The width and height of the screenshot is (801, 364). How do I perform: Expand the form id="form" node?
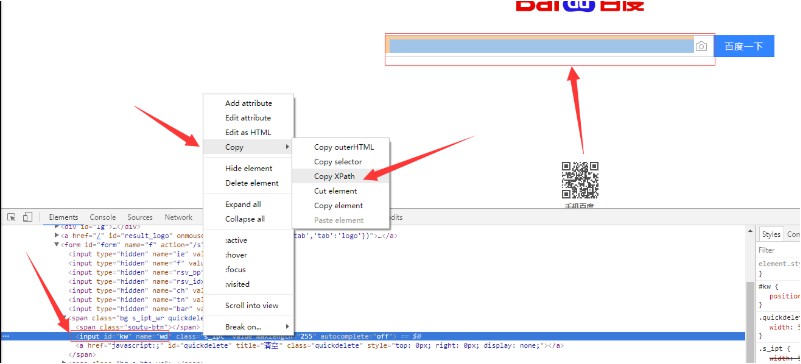click(x=57, y=245)
